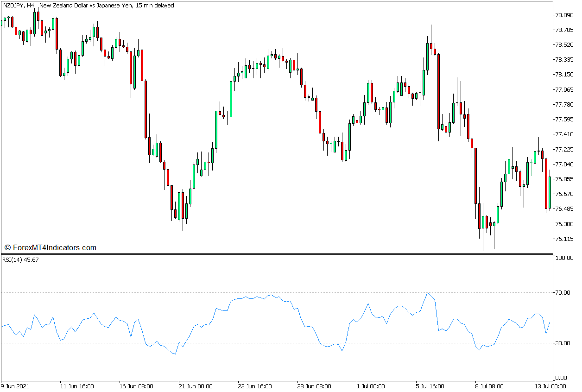
Task: Open the ForexMT4Indicators.com copyright link
Action: pyautogui.click(x=51, y=247)
